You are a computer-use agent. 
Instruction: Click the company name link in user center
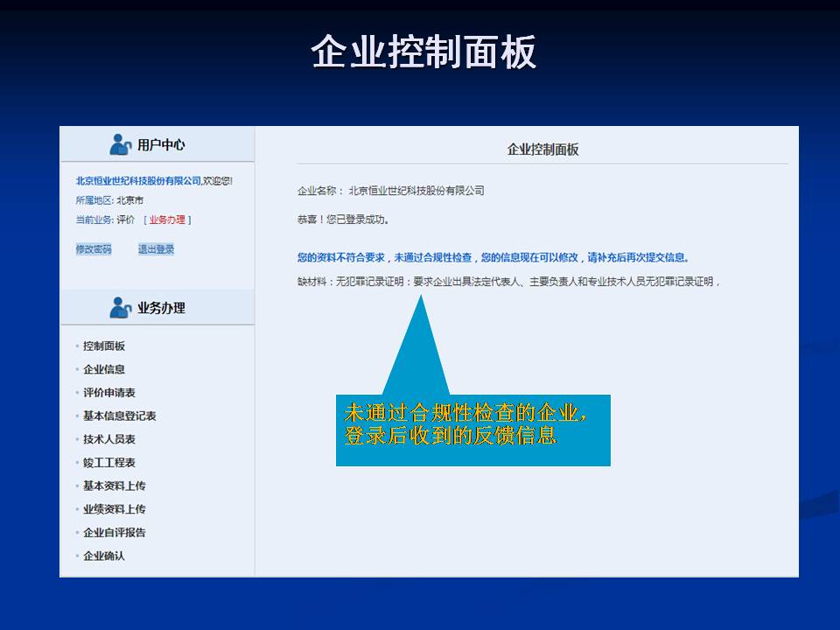(x=138, y=181)
